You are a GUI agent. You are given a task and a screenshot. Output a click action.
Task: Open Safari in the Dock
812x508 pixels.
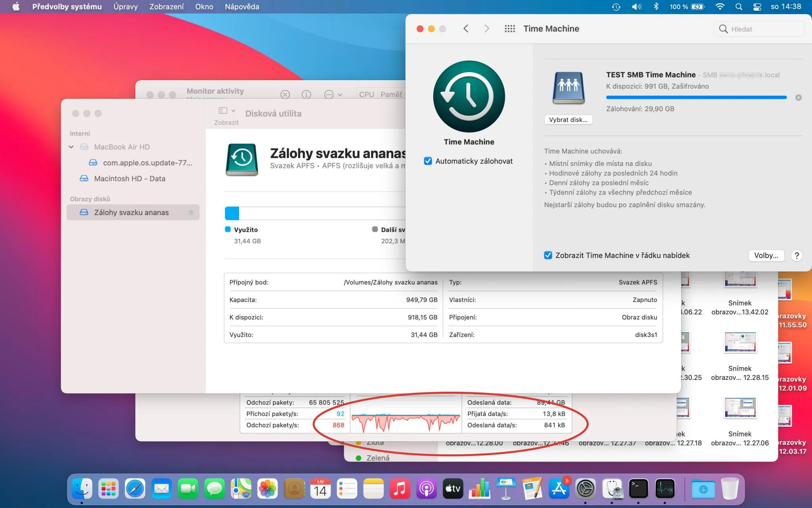pos(135,489)
